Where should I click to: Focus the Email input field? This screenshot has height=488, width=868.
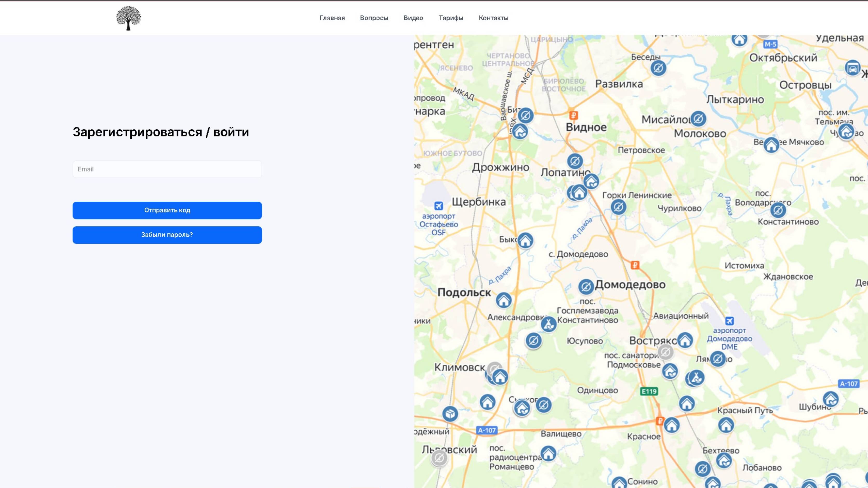[x=167, y=169]
